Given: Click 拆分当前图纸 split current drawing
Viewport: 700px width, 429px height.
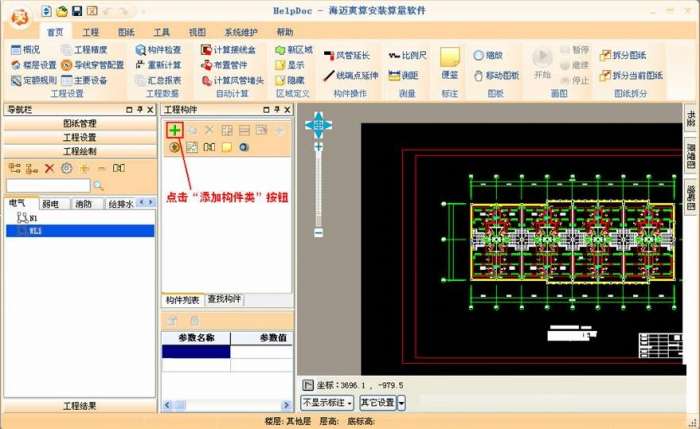Looking at the screenshot, I should [631, 75].
